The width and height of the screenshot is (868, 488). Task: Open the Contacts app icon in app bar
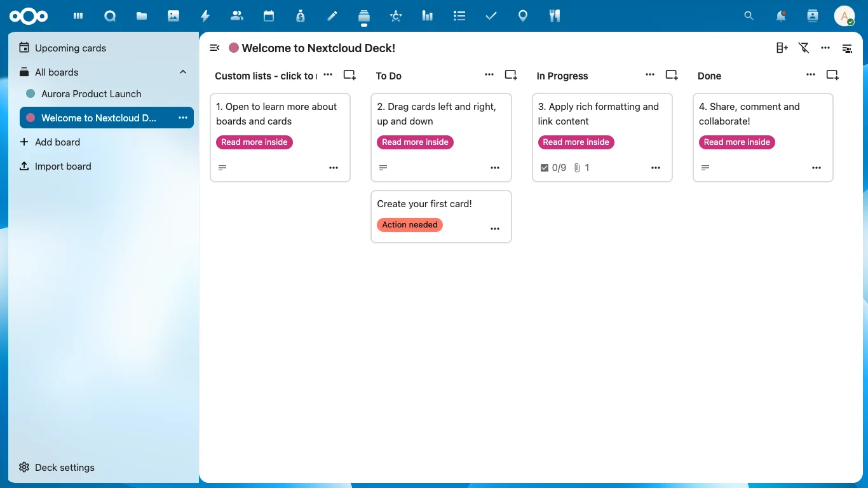tap(237, 16)
